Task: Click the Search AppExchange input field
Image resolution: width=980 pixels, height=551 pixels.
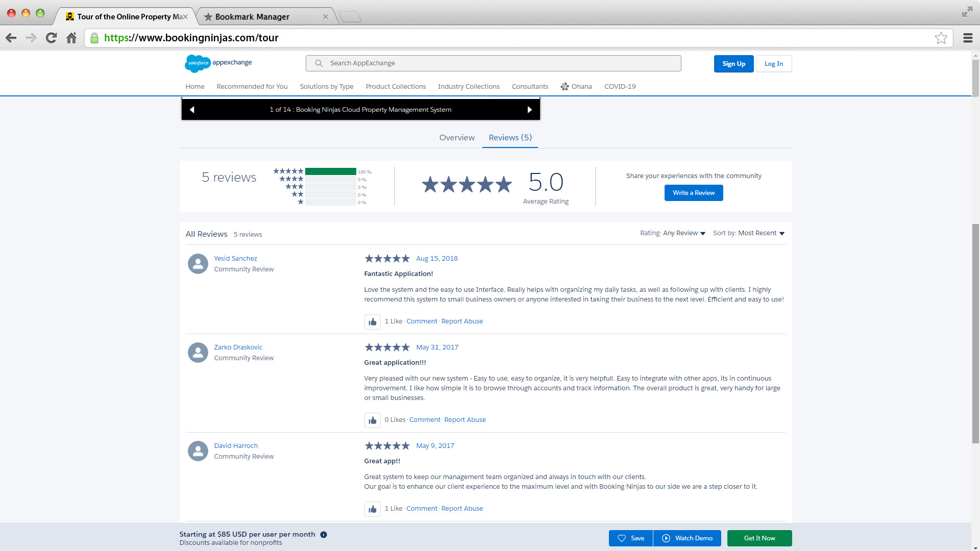Action: pyautogui.click(x=493, y=63)
